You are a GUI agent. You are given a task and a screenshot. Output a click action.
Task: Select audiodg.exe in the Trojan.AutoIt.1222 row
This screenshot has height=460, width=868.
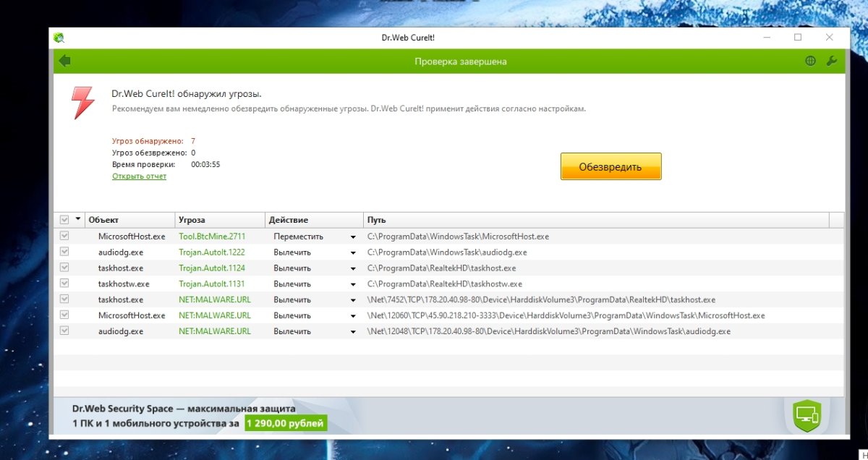point(121,252)
